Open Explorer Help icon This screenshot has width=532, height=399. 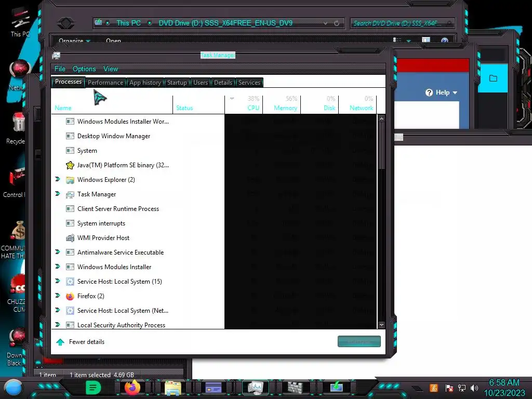(445, 41)
